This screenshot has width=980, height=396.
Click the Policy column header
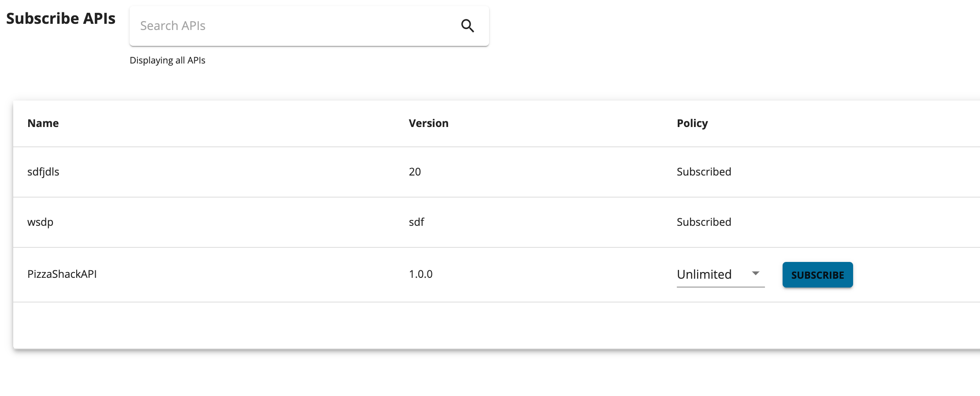pos(692,123)
